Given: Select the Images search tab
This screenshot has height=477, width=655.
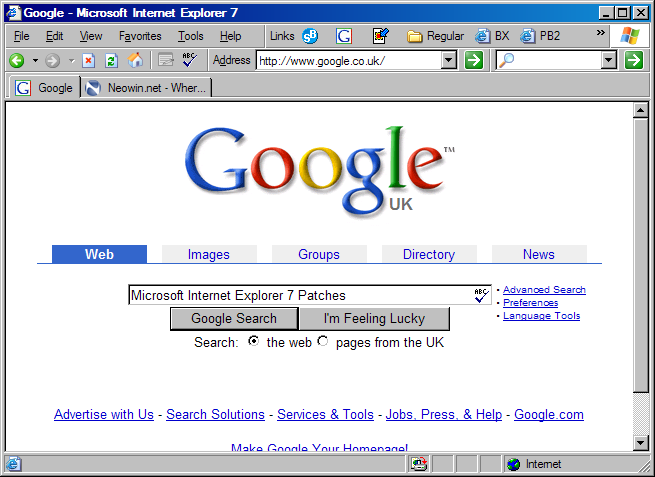Looking at the screenshot, I should (209, 254).
